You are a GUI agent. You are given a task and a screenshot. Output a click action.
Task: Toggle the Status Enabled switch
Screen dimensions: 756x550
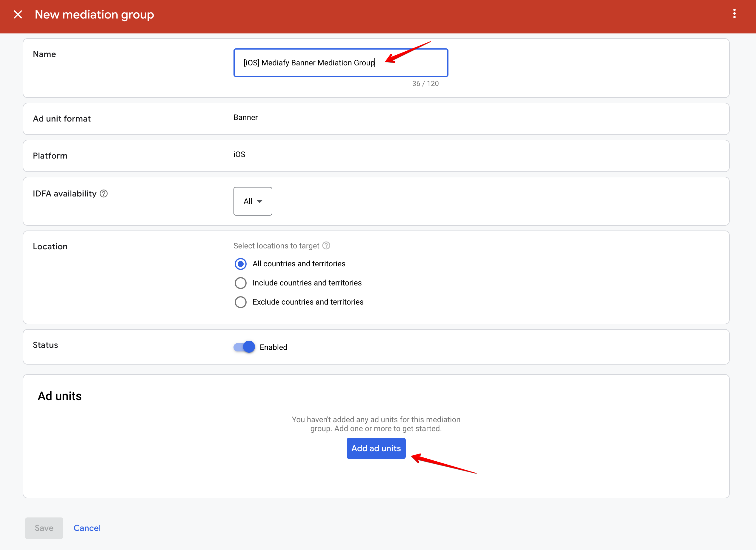pos(244,347)
